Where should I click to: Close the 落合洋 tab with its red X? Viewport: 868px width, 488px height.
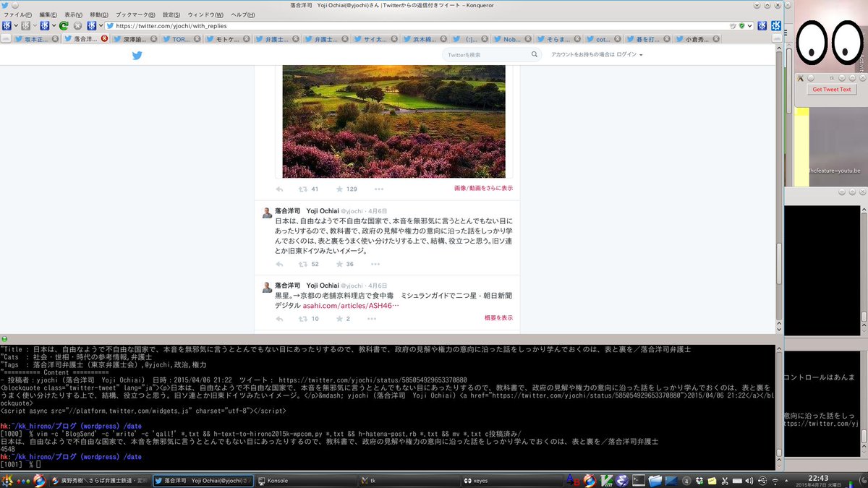click(104, 38)
